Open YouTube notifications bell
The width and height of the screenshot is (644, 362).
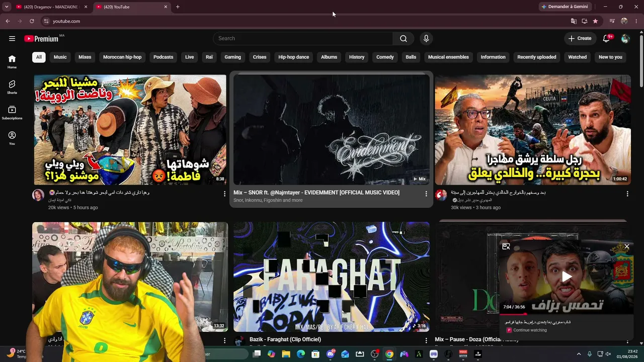click(x=606, y=39)
